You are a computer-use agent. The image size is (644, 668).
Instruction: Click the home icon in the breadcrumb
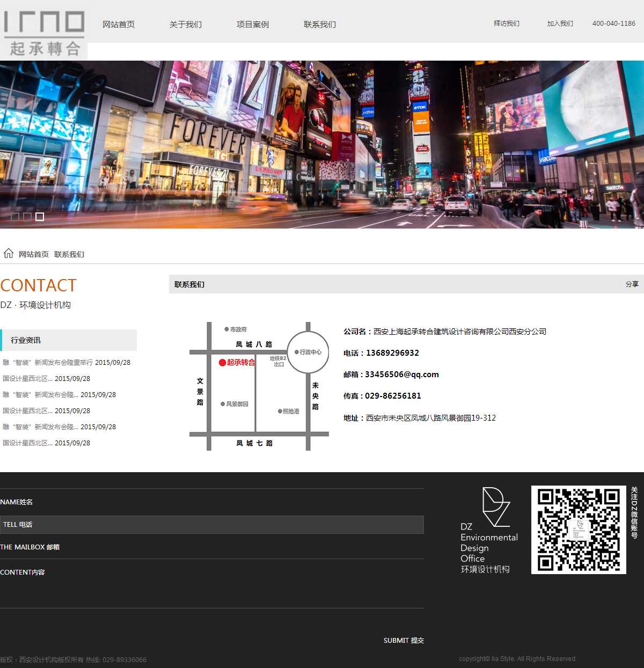9,253
